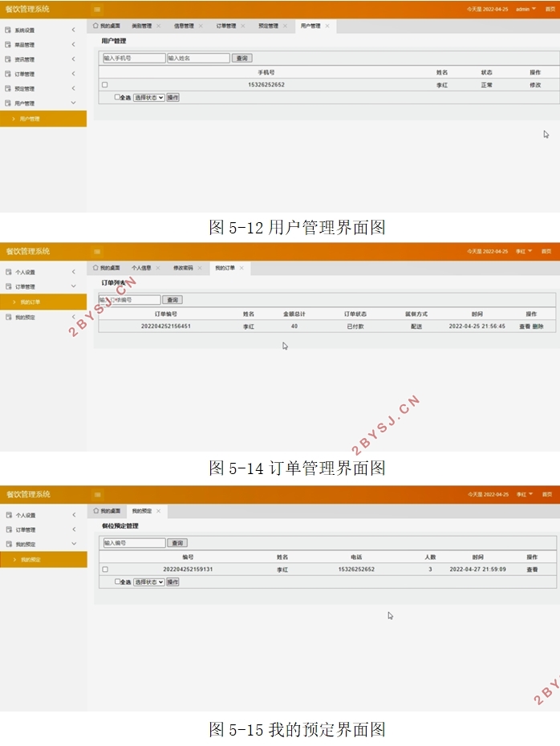The height and width of the screenshot is (746, 560).
Task: Switch to the 个人信息 tab
Action: [x=141, y=268]
